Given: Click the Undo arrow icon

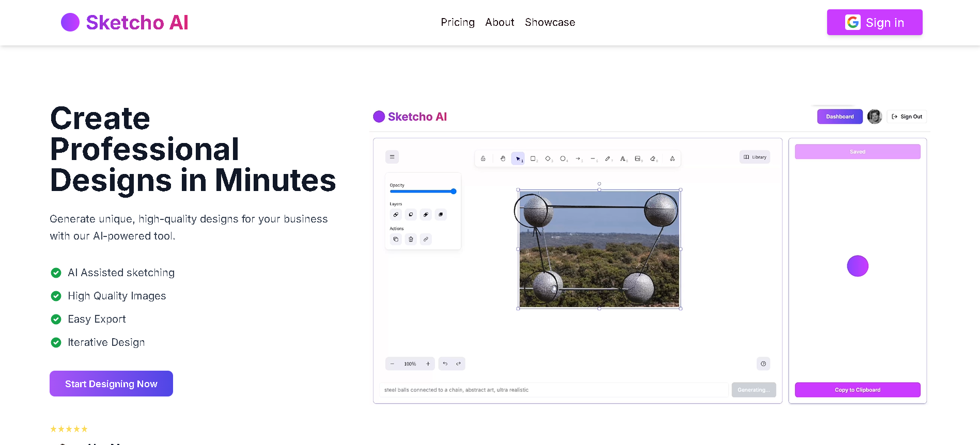Looking at the screenshot, I should pos(445,364).
